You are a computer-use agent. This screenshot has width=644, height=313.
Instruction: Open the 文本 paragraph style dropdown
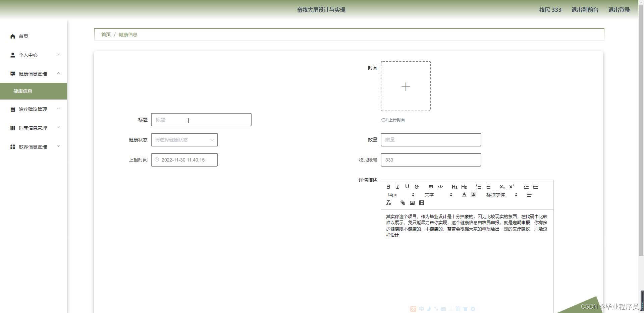click(438, 195)
